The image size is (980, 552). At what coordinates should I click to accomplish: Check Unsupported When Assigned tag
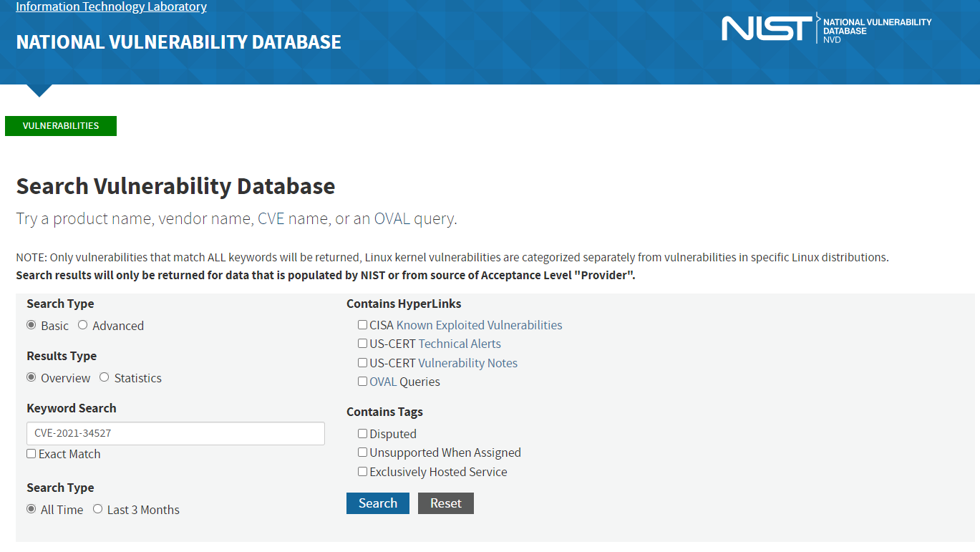click(363, 452)
